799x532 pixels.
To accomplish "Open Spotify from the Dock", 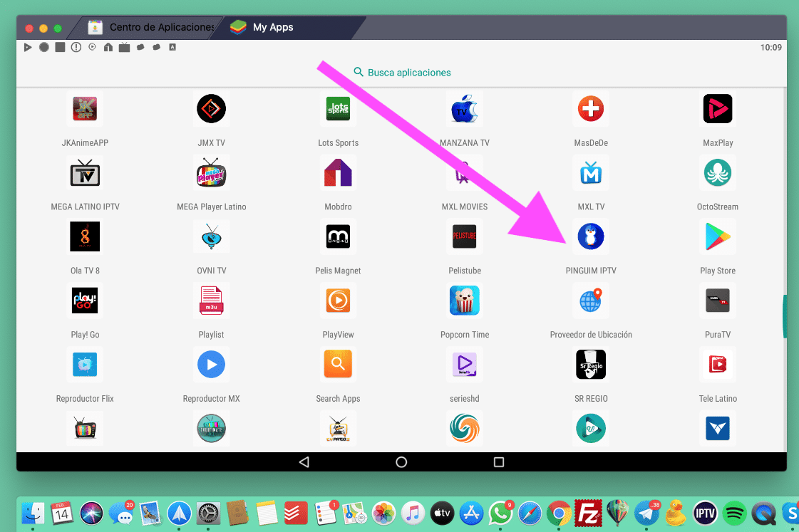I will 734,513.
